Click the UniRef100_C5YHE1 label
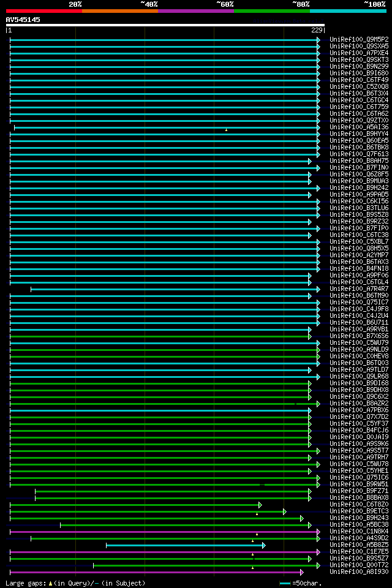 tap(359, 471)
